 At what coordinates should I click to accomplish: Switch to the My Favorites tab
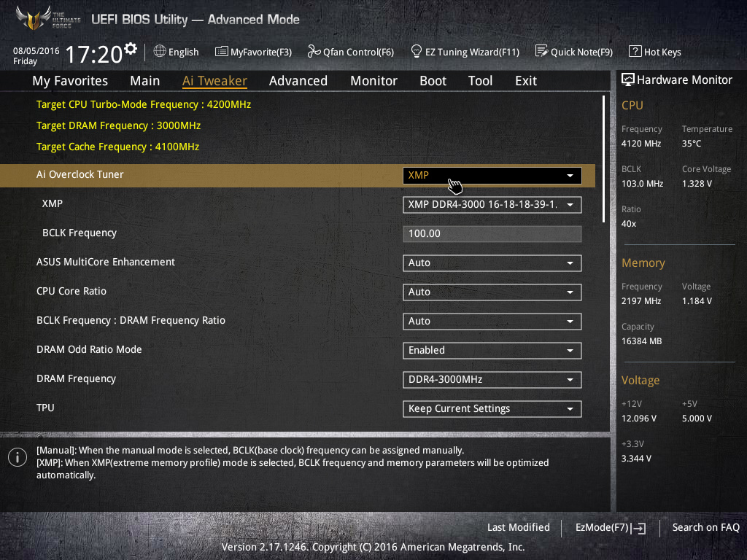pyautogui.click(x=70, y=81)
